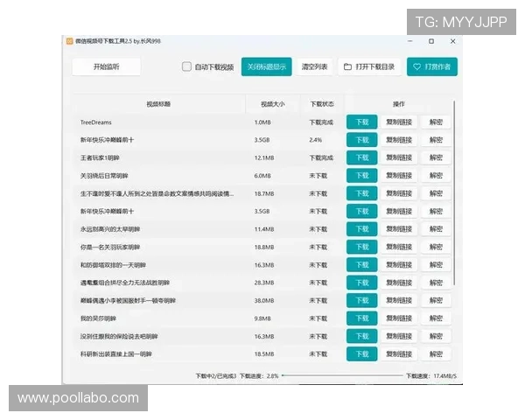525x420 pixels.
Task: Click 复制链接 for the 18.8MB video
Action: pyautogui.click(x=399, y=247)
